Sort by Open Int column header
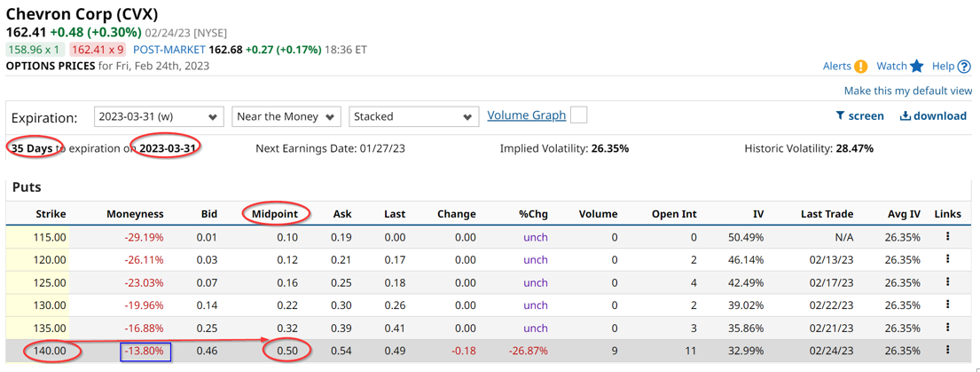980x372 pixels. [x=673, y=214]
